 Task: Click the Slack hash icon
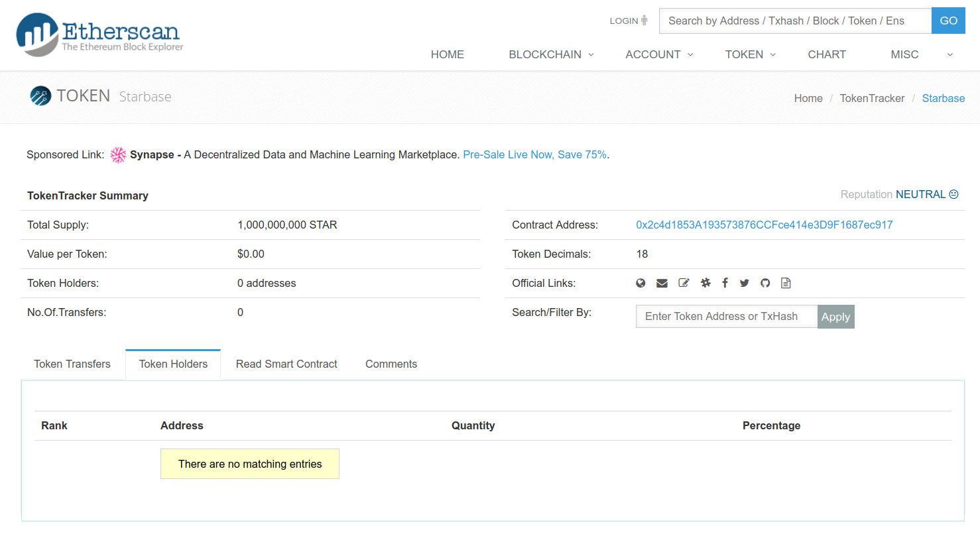705,283
